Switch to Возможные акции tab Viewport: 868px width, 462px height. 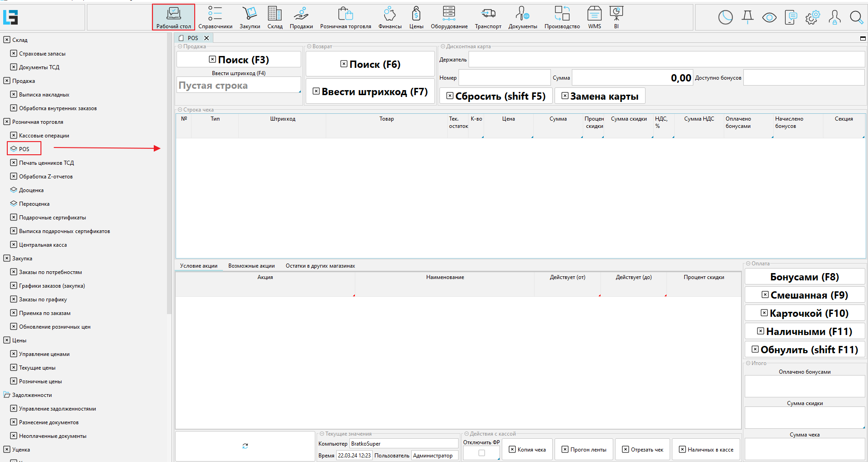[x=251, y=266]
